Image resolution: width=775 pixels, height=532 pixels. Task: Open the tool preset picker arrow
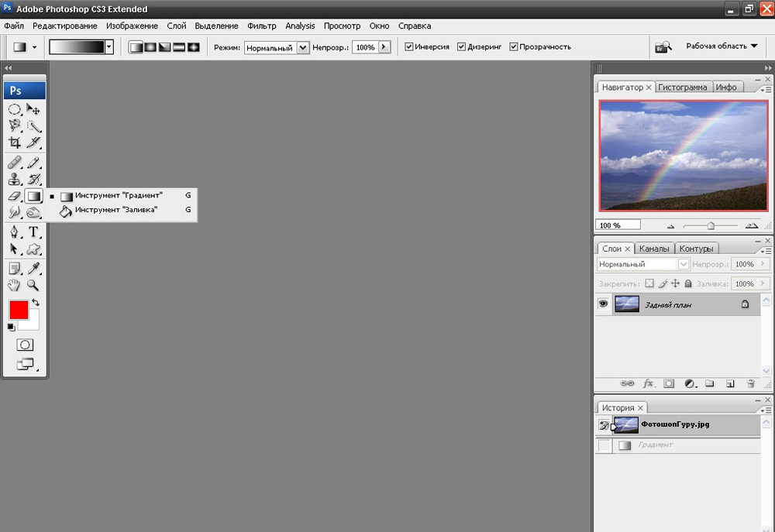34,47
